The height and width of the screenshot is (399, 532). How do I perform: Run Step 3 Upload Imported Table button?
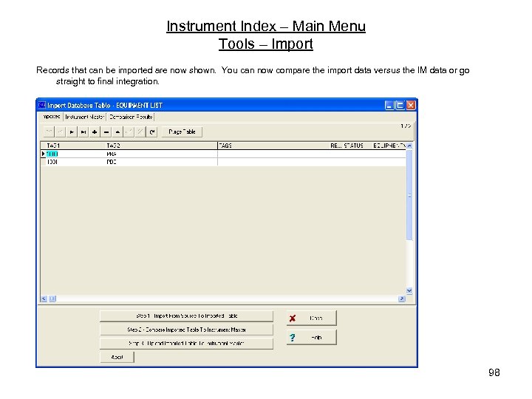click(x=186, y=343)
